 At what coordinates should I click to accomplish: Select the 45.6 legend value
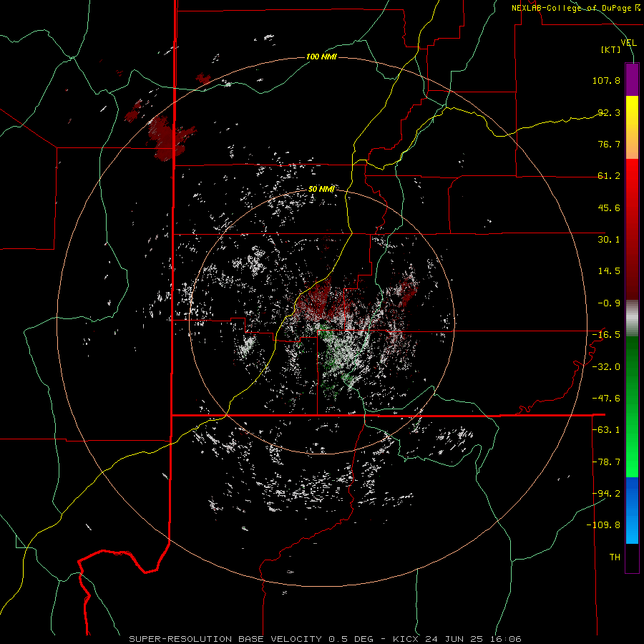(x=609, y=208)
